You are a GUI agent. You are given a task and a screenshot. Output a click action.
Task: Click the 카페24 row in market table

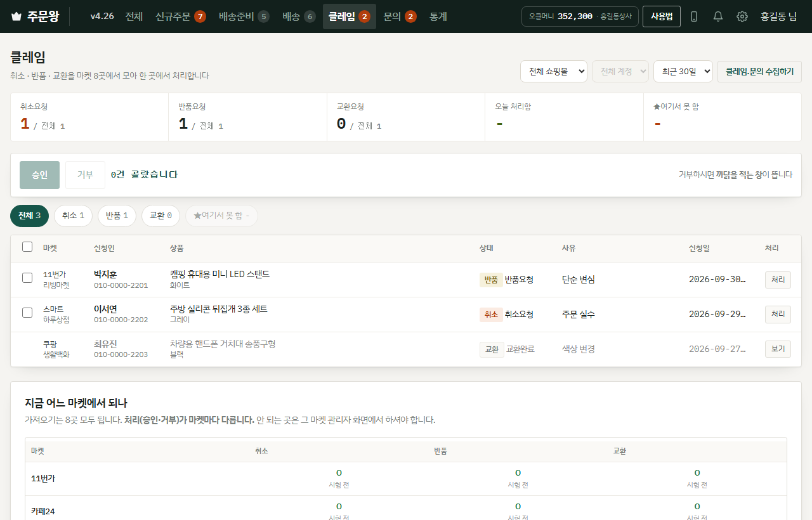pyautogui.click(x=406, y=508)
